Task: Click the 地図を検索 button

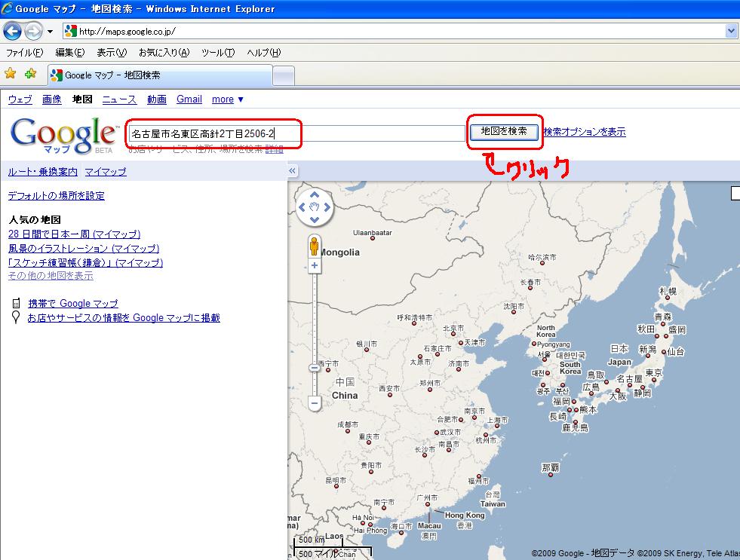Action: pyautogui.click(x=504, y=131)
